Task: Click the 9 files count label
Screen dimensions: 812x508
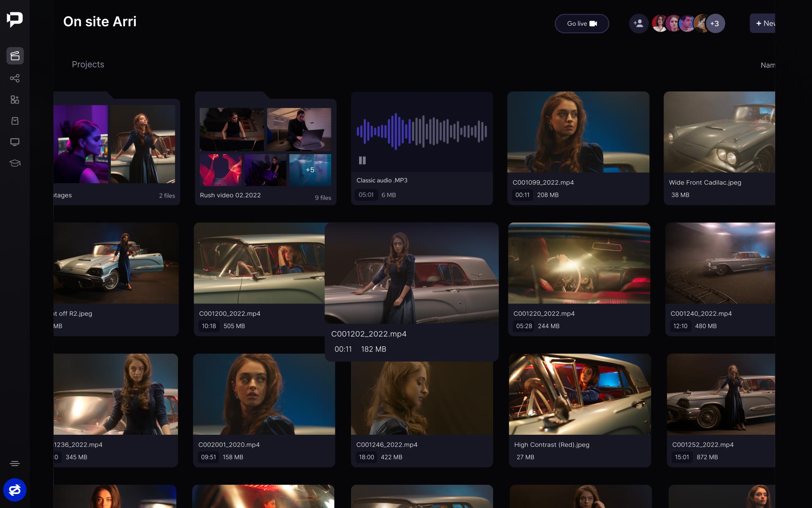Action: [x=323, y=198]
